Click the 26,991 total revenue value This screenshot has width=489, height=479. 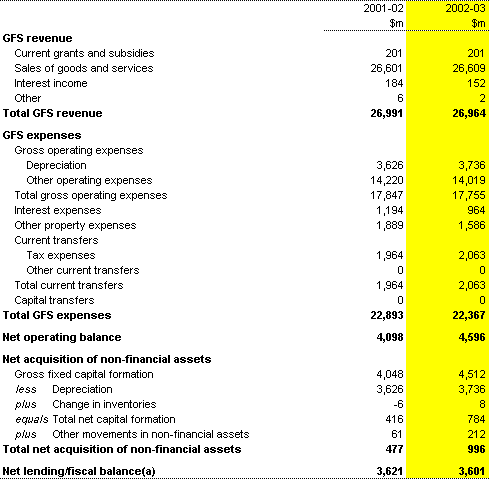click(387, 113)
